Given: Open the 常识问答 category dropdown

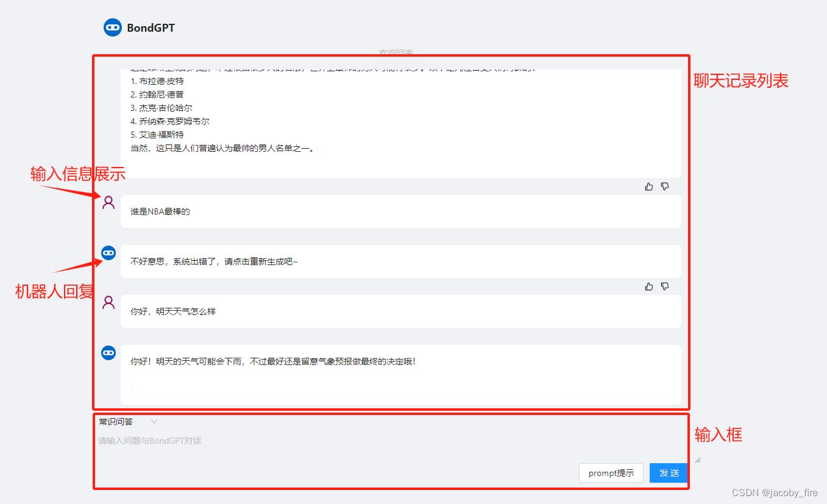Looking at the screenshot, I should (128, 422).
